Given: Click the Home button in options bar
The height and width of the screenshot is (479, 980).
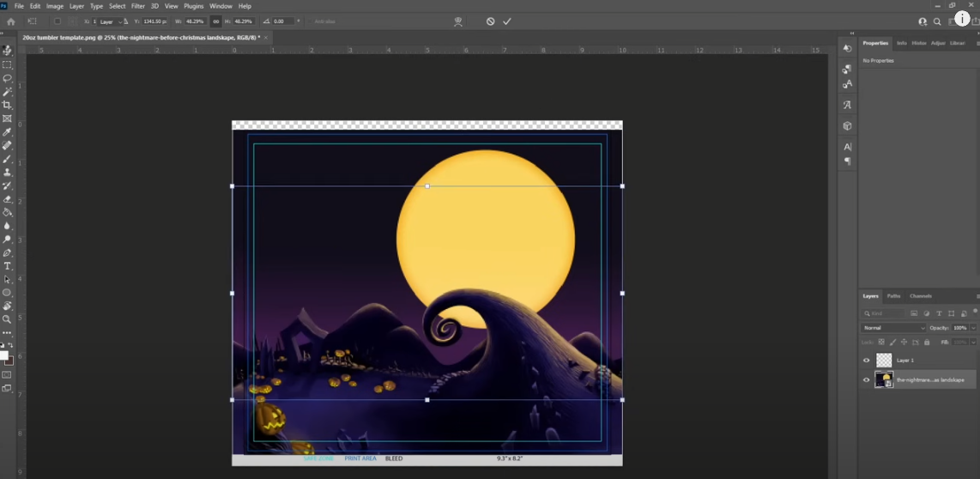Looking at the screenshot, I should pos(11,21).
